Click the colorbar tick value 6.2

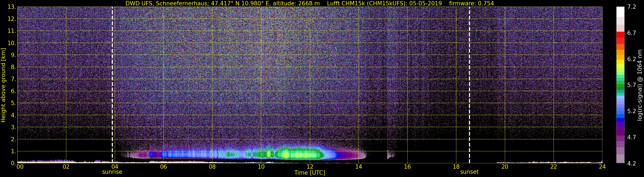[632, 59]
